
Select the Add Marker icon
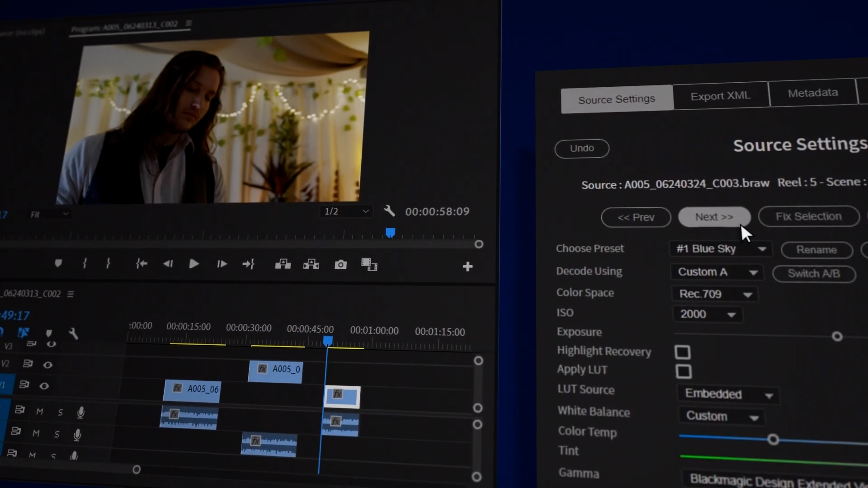pyautogui.click(x=58, y=264)
